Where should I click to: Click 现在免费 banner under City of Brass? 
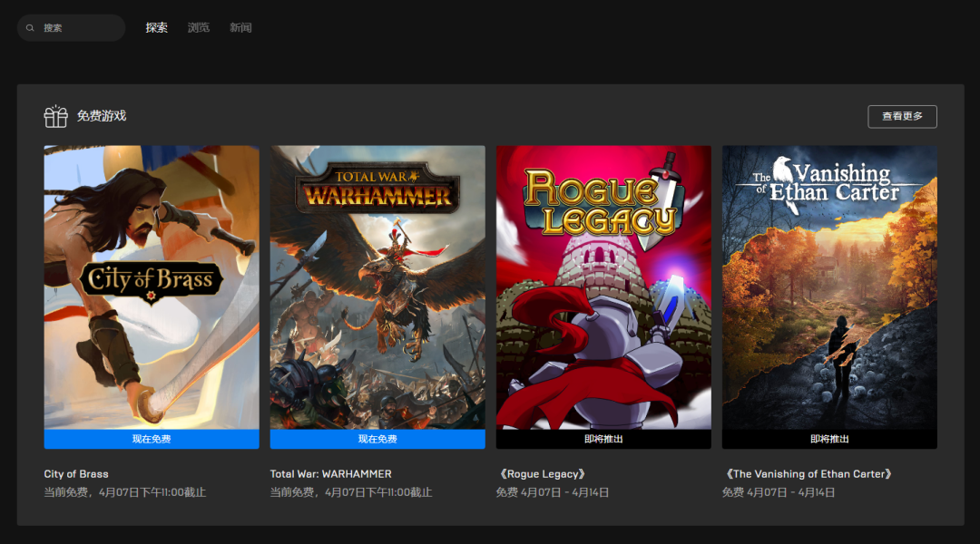[152, 439]
